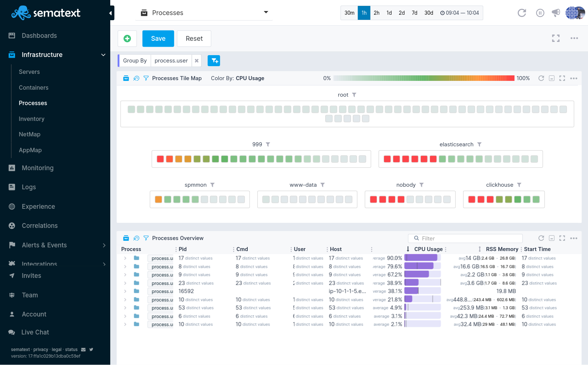This screenshot has height=365, width=588.
Task: Sort by RSS Memory column header
Action: click(502, 249)
